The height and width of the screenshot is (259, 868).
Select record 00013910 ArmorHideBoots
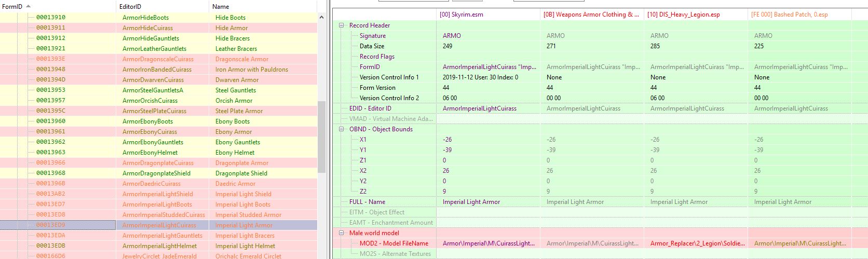pyautogui.click(x=158, y=17)
